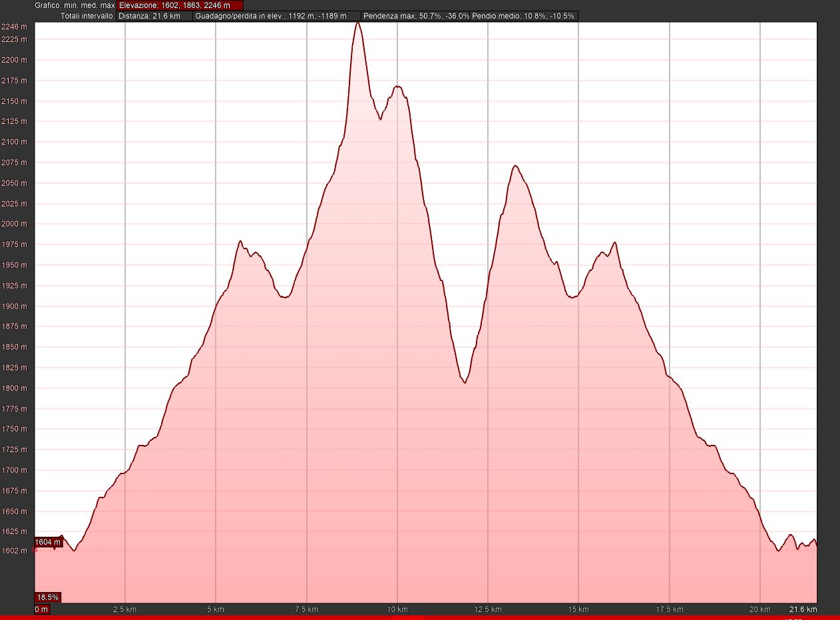
Task: Select the Distanza 21.6 km field
Action: pyautogui.click(x=154, y=15)
